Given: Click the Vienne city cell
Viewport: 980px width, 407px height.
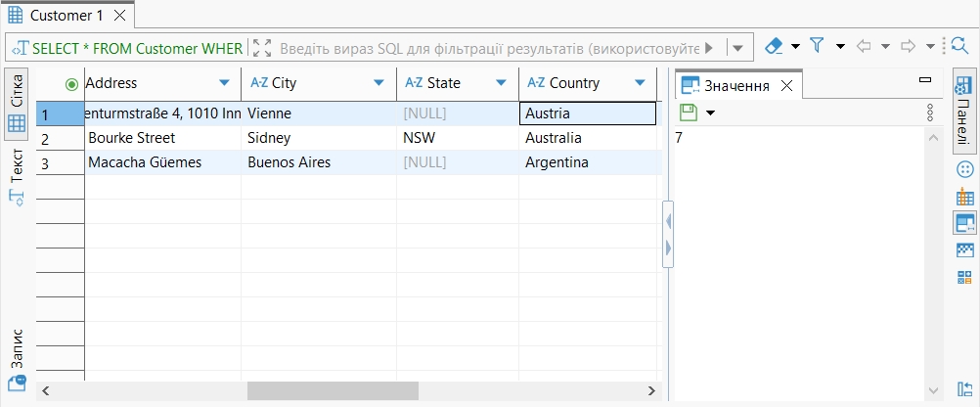Looking at the screenshot, I should tap(319, 113).
